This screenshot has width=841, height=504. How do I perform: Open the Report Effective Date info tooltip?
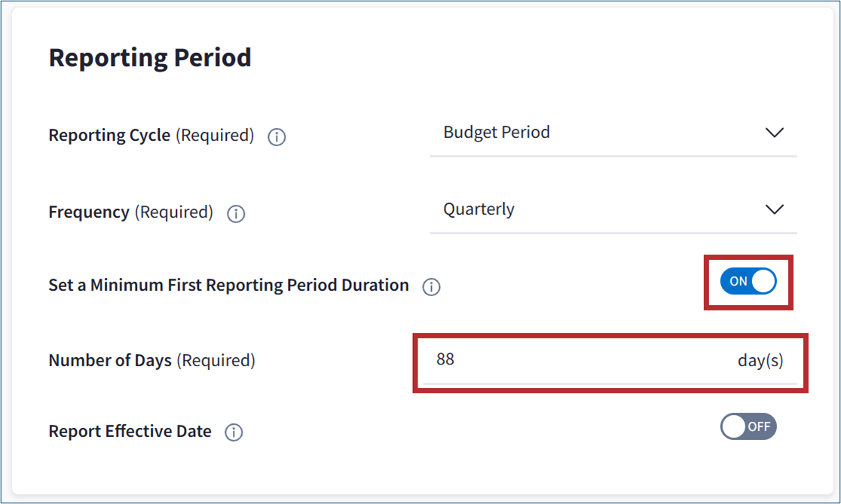[x=234, y=432]
